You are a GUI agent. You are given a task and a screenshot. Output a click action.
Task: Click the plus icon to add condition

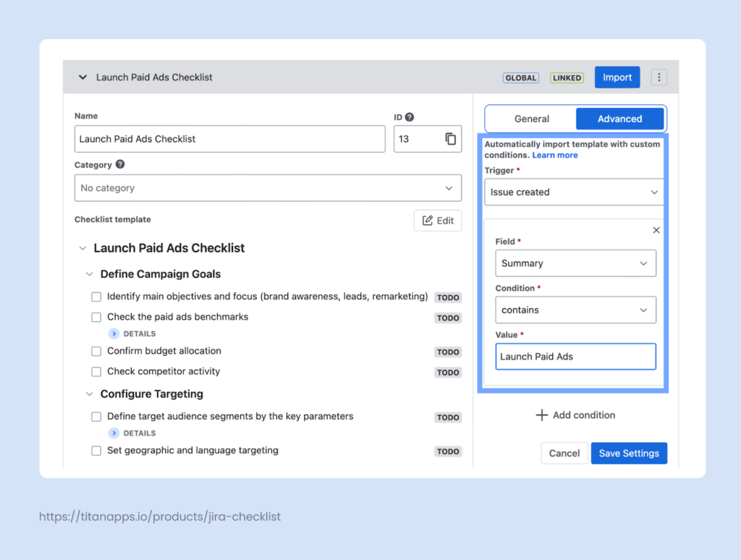click(x=541, y=415)
